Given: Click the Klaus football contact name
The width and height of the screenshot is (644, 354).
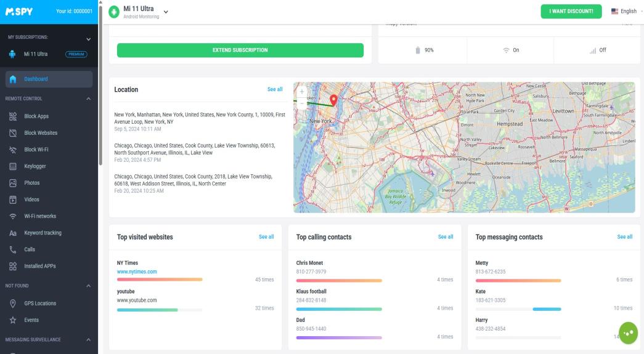Looking at the screenshot, I should tap(311, 292).
